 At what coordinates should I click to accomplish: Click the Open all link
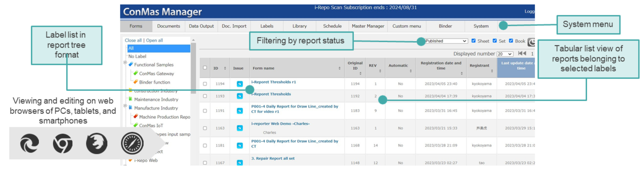click(x=154, y=40)
